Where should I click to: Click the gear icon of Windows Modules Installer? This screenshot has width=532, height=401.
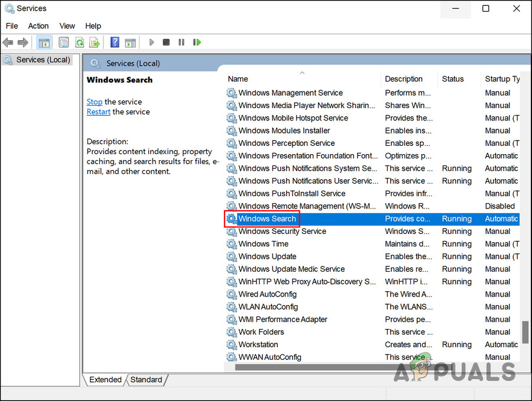point(231,131)
